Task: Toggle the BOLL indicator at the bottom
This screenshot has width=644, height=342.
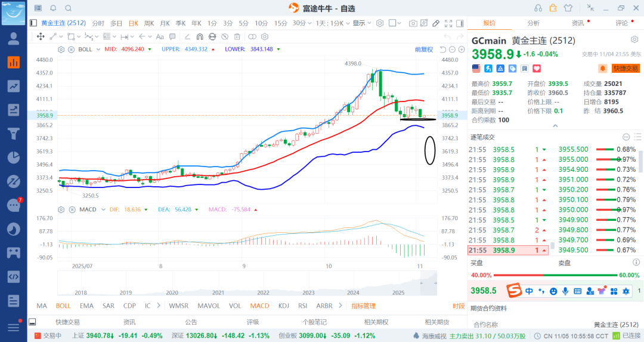Action: 63,306
